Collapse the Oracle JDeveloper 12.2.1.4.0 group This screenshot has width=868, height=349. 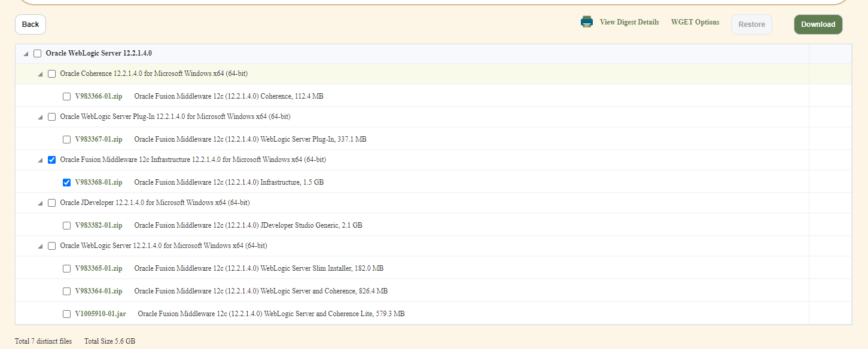[x=40, y=203]
